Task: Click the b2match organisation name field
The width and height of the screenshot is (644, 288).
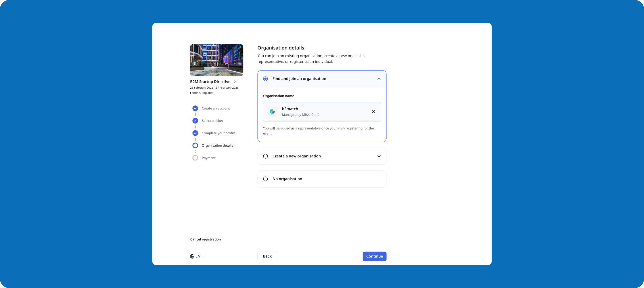Action: point(322,112)
